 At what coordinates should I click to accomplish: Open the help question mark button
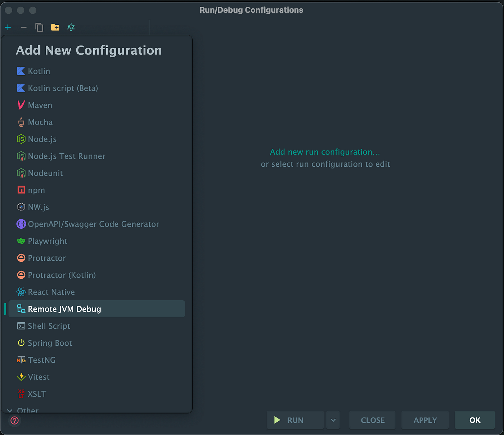click(x=15, y=420)
